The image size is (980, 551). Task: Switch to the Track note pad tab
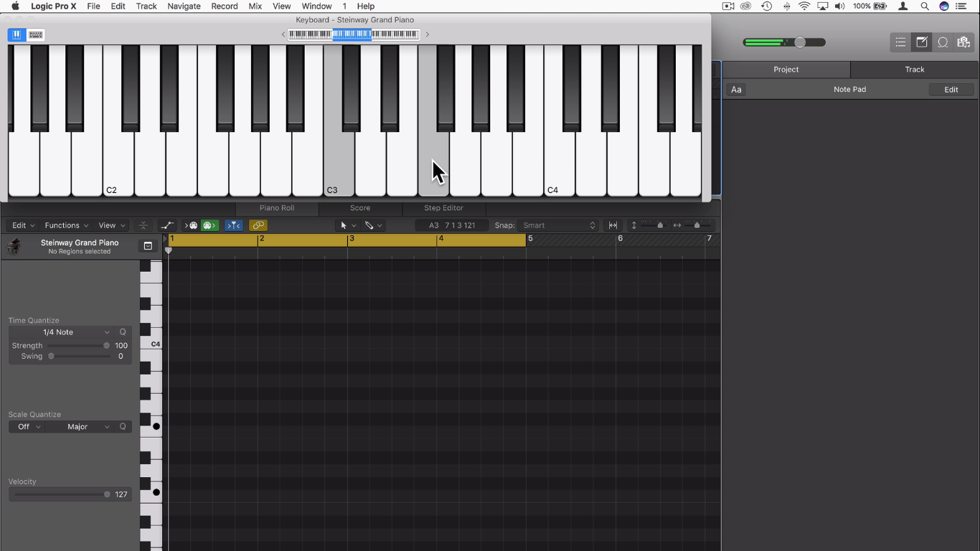[x=915, y=70]
